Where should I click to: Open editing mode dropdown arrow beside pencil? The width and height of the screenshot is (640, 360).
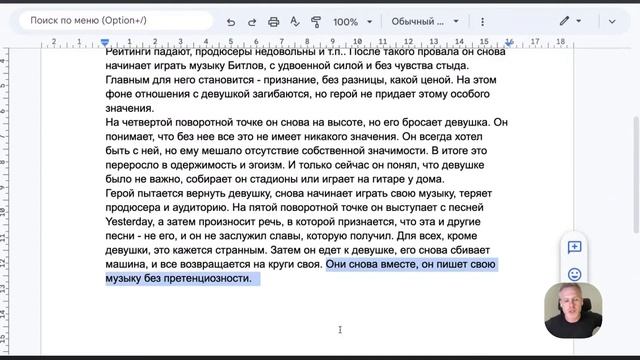coord(579,21)
